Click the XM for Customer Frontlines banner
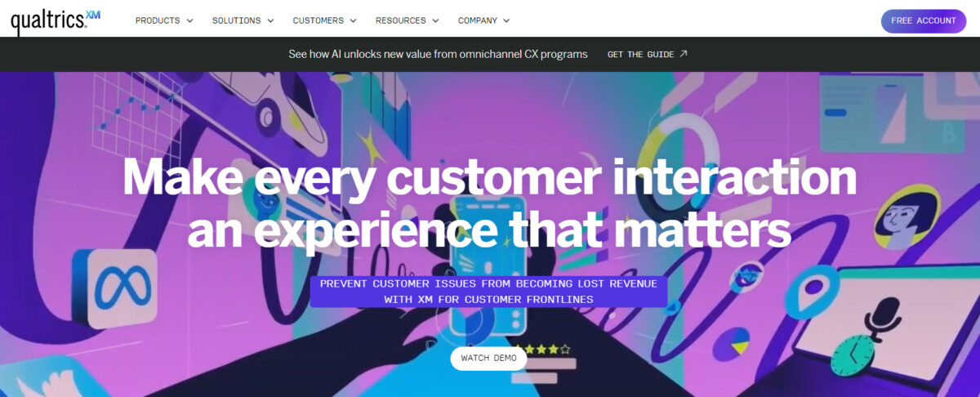The image size is (980, 397). (x=488, y=292)
